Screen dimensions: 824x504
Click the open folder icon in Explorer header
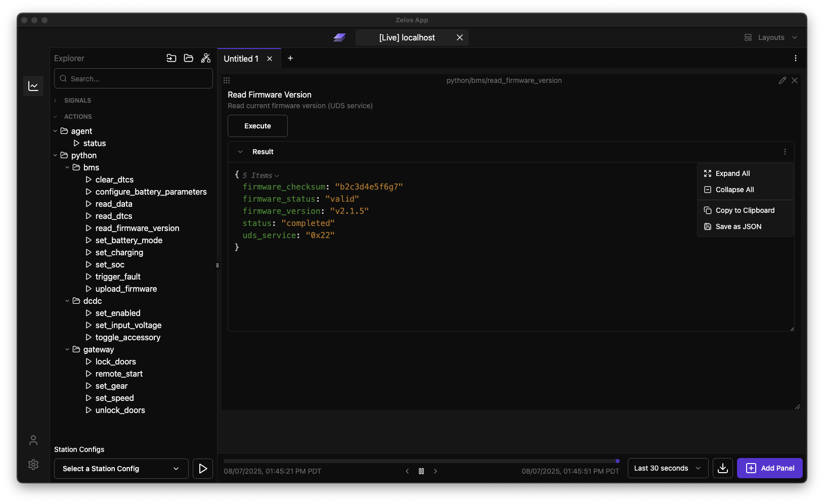tap(189, 58)
